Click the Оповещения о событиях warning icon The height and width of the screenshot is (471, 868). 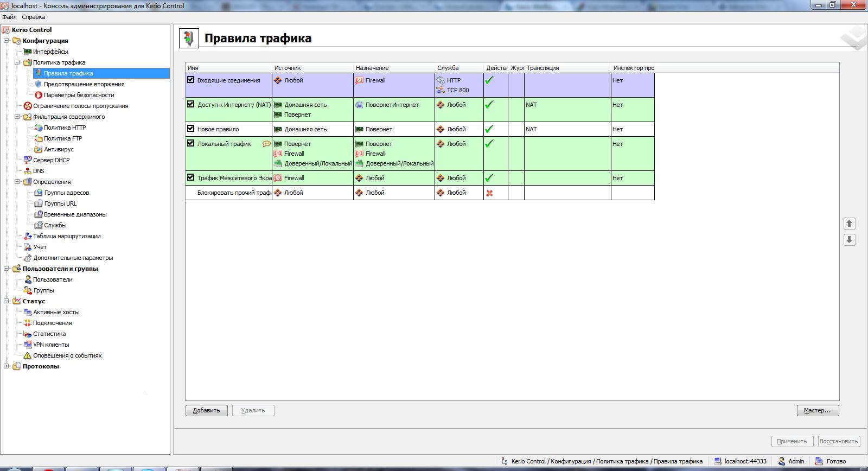click(x=28, y=355)
